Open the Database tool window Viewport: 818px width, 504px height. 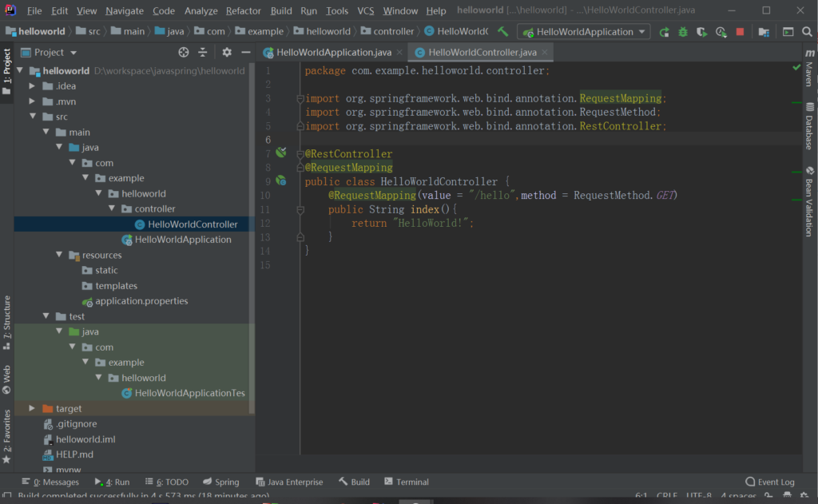809,126
